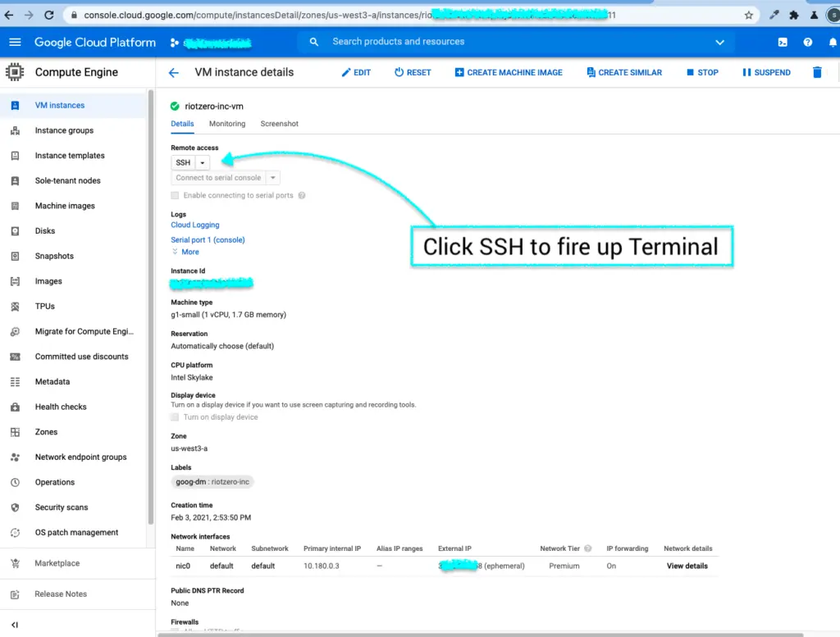Click the sidebar vertical scrollbar
Viewport: 840px width, 637px height.
(x=151, y=307)
